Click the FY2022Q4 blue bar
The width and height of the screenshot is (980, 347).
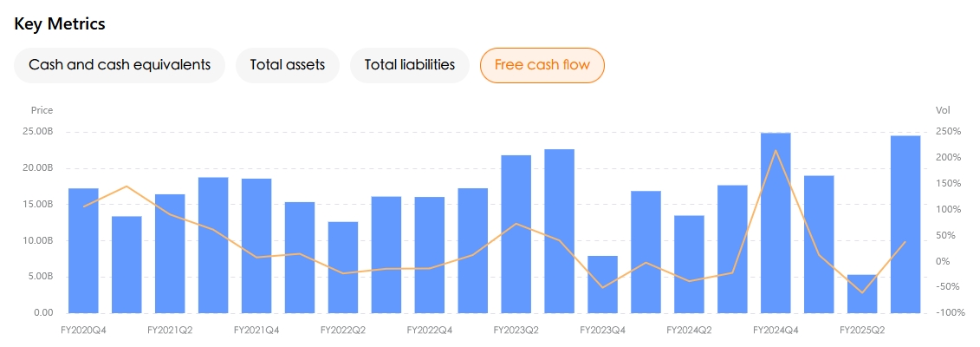(430, 255)
